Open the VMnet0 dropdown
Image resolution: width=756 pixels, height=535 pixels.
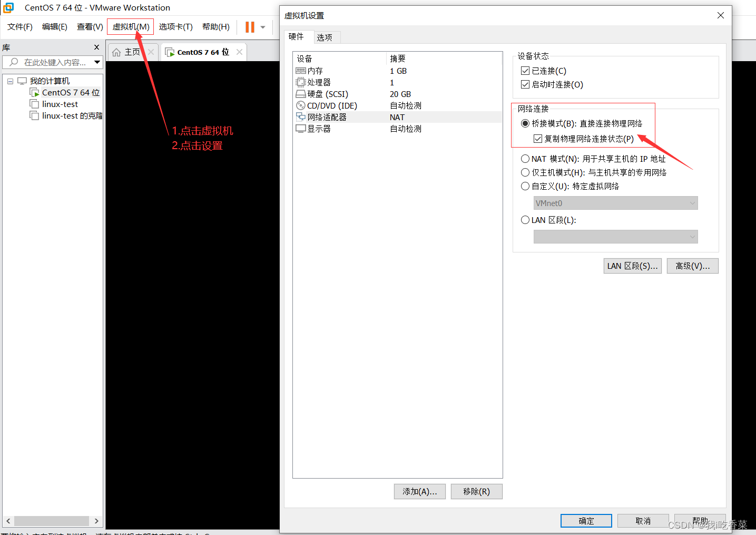coord(615,203)
